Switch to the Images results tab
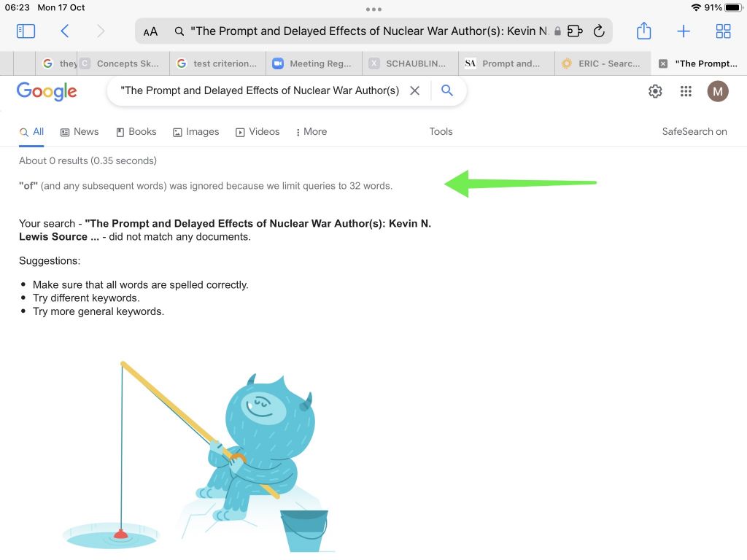The width and height of the screenshot is (747, 560). click(x=196, y=132)
